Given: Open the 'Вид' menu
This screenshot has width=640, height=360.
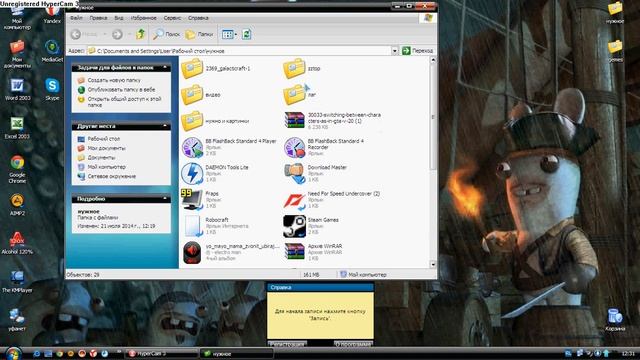Looking at the screenshot, I should pos(119,18).
